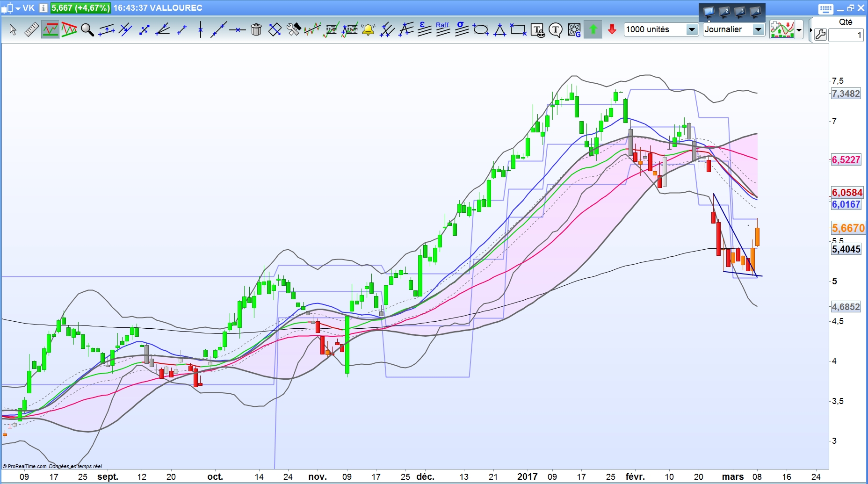Expand the trading button dropdown arrow
Image resolution: width=868 pixels, height=484 pixels.
point(799,30)
